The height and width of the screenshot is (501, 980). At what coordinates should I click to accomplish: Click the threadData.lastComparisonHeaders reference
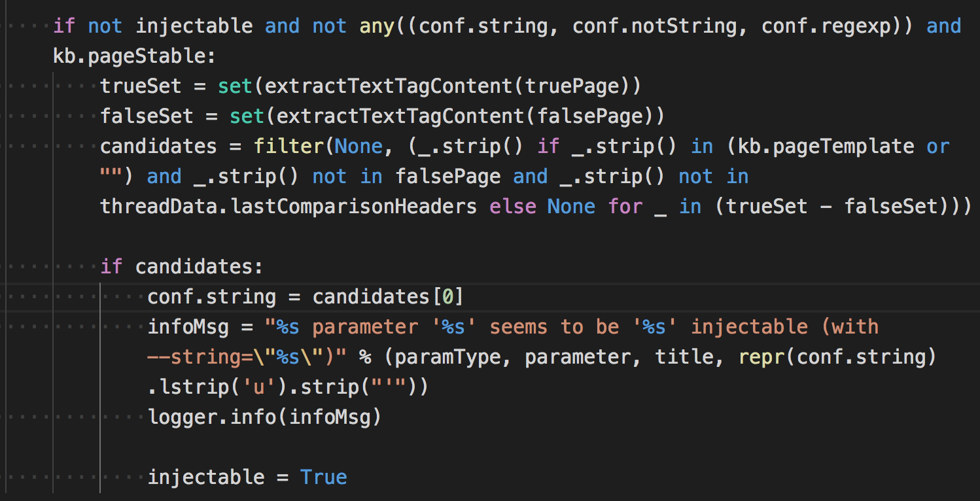[289, 207]
